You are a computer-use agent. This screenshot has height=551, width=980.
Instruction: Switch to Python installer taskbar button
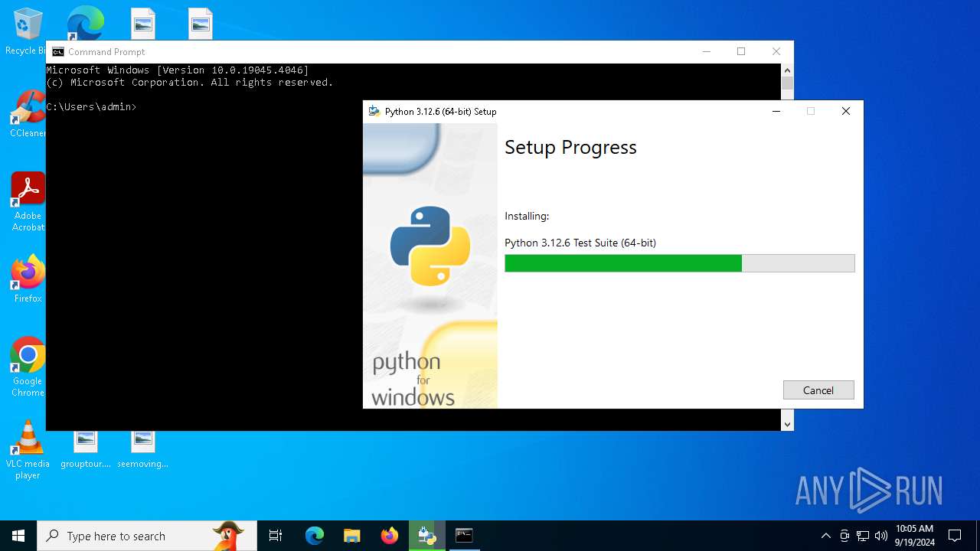tap(426, 536)
